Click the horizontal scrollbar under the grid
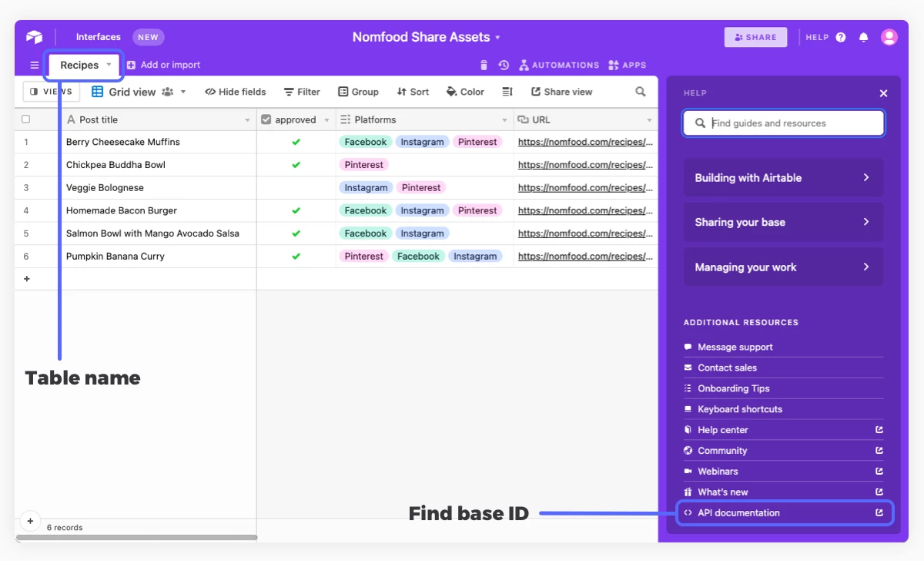This screenshot has width=924, height=561. 136,537
